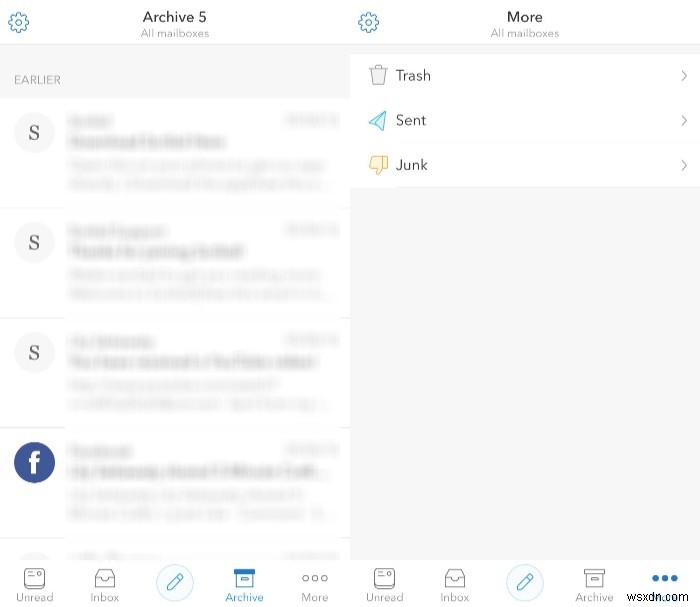Screen dimensions: 700x607
Task: Open the Trash folder
Action: tap(525, 76)
